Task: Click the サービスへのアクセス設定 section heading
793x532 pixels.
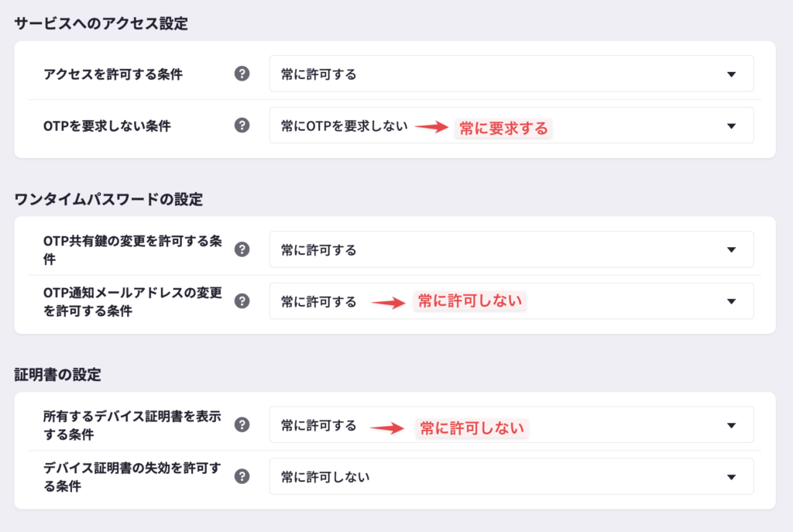Action: coord(101,23)
